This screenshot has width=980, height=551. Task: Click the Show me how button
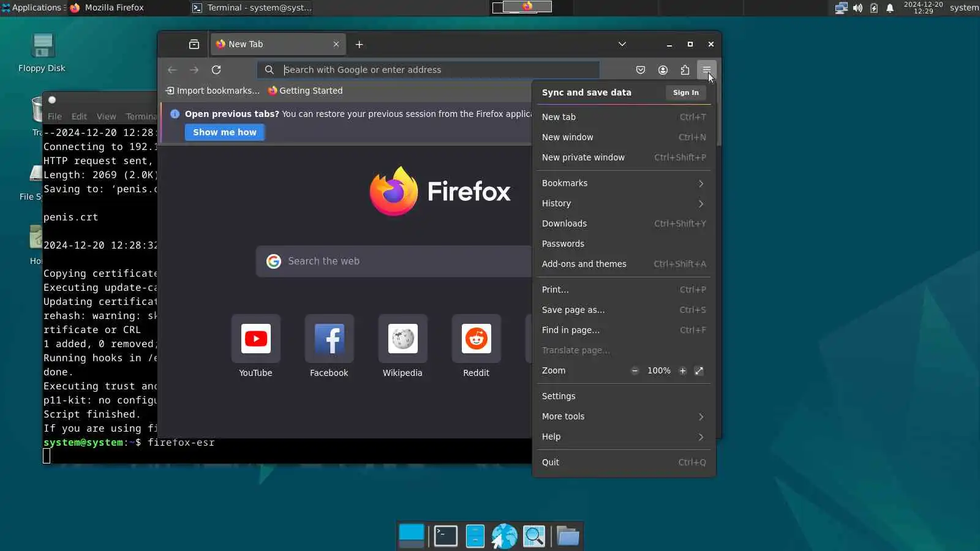click(225, 132)
